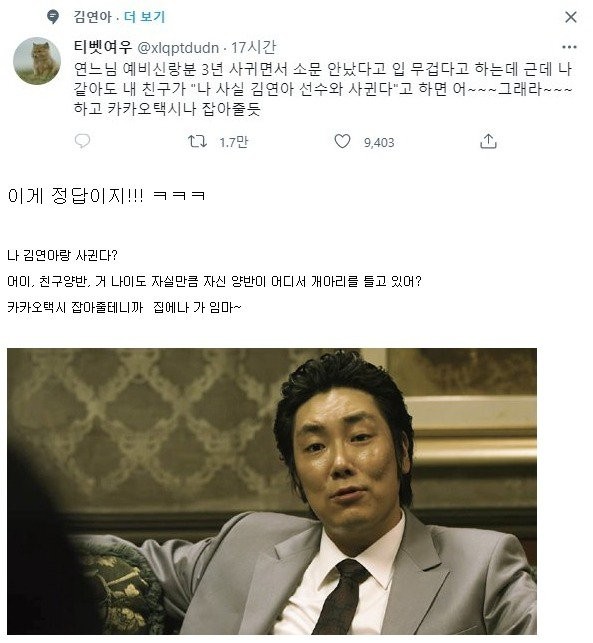Click the tweet text about 카카오택시
This screenshot has width=593, height=643.
pos(323,89)
